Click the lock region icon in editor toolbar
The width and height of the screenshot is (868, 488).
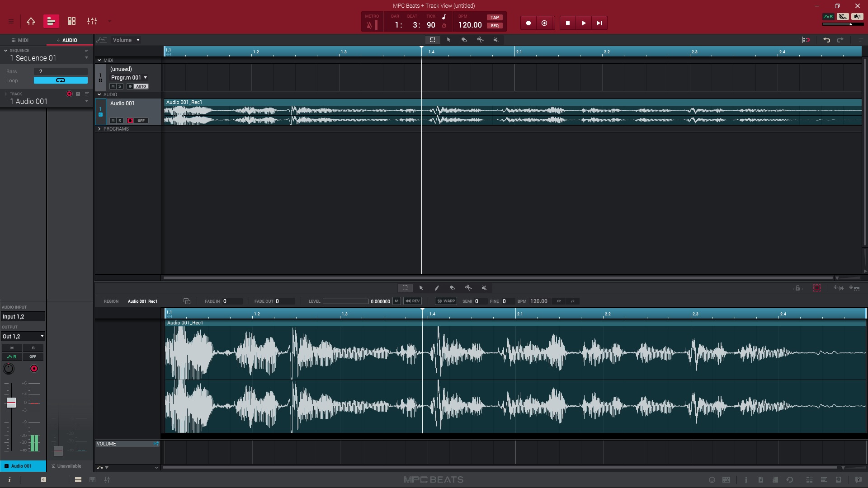point(797,288)
